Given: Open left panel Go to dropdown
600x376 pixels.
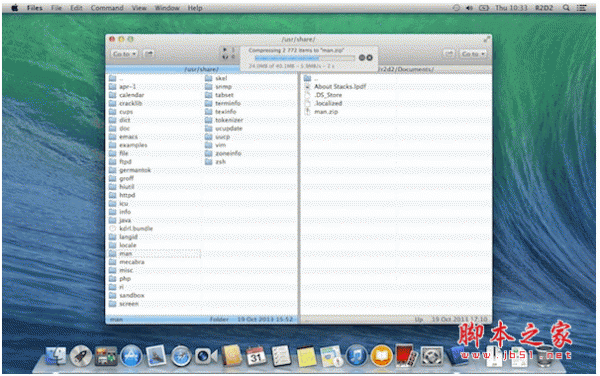Looking at the screenshot, I should click(124, 54).
